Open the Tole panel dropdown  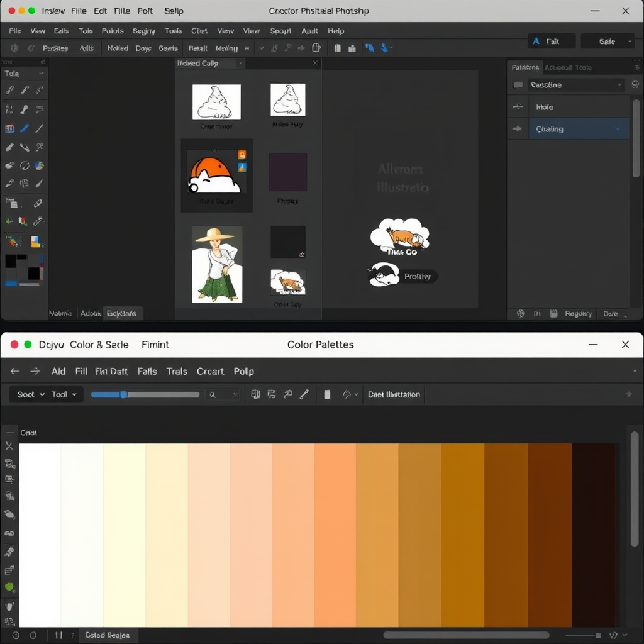pyautogui.click(x=24, y=74)
